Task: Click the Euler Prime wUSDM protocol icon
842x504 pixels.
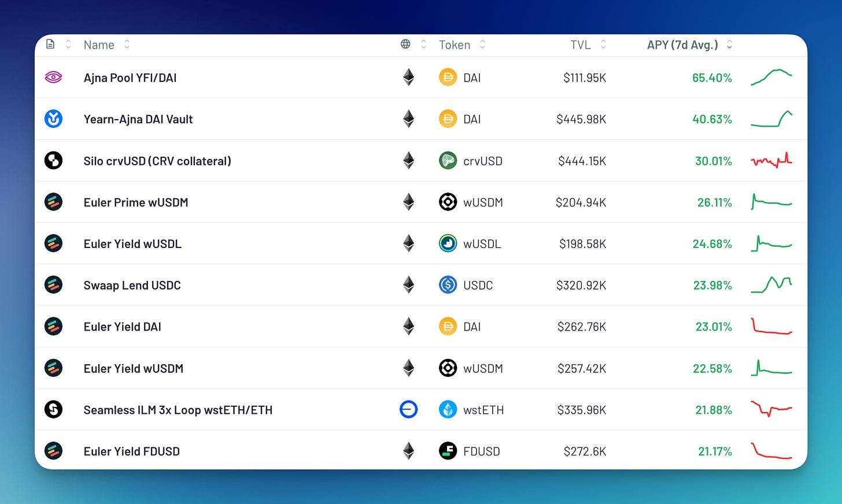Action: click(x=53, y=202)
